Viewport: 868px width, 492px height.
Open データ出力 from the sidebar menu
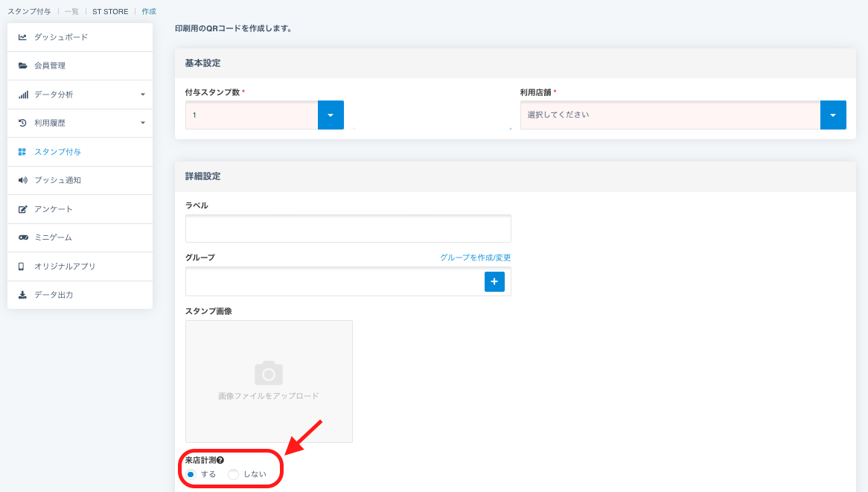[54, 295]
